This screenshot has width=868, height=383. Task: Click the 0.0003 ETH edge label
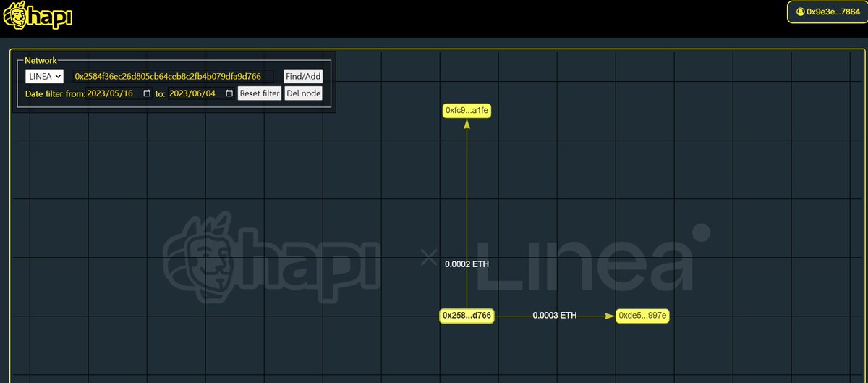[x=555, y=316]
